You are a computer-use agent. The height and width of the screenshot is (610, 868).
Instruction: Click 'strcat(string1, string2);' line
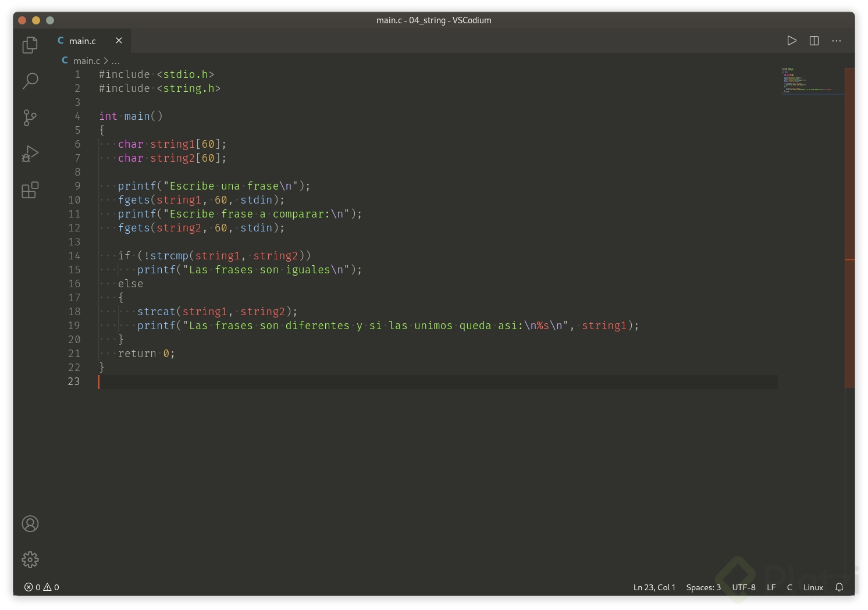coord(218,312)
